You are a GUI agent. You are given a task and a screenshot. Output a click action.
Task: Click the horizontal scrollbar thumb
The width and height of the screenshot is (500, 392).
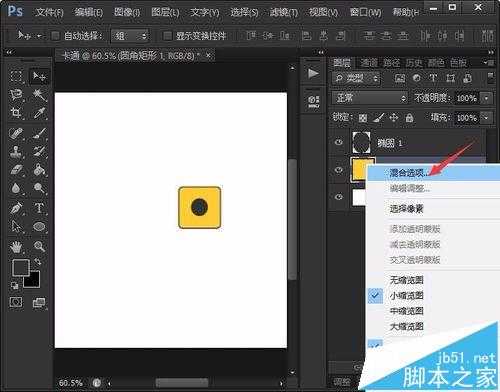point(182,383)
